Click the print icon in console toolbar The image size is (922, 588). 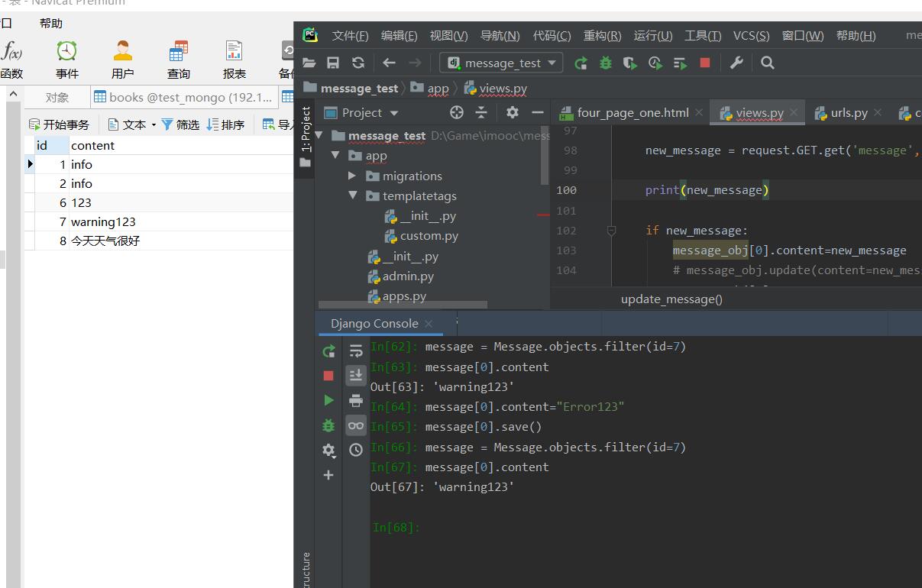pos(356,400)
